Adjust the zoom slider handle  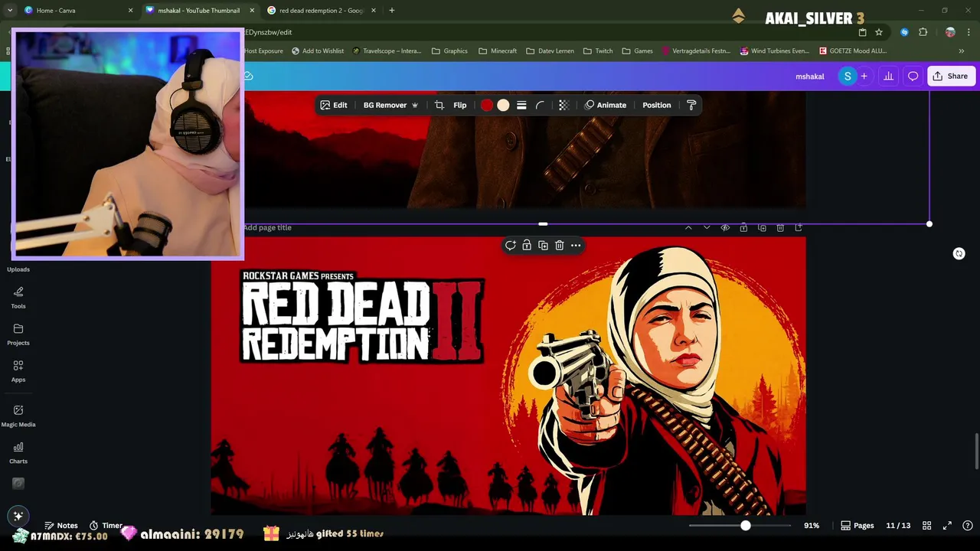point(745,526)
